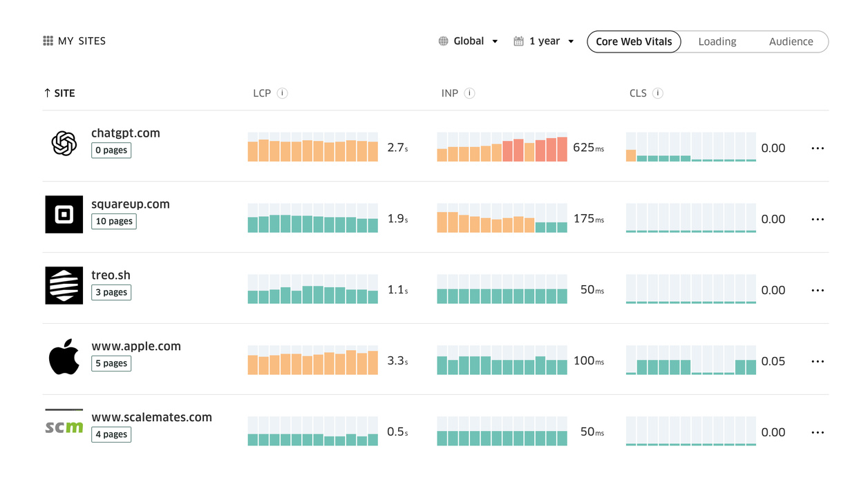Viewport: 868px width, 493px height.
Task: Expand the 1 year time range dropdown
Action: pos(545,41)
